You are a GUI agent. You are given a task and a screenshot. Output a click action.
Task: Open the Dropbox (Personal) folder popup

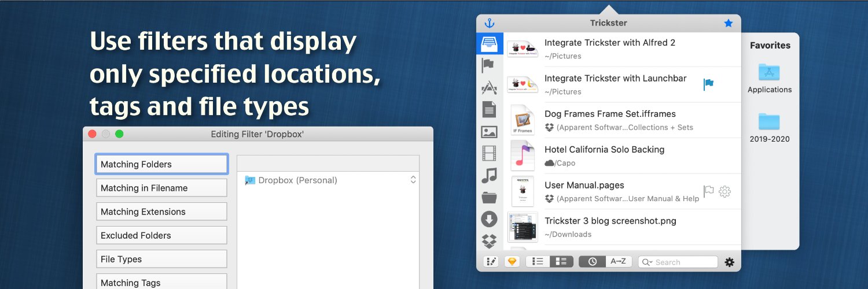[x=413, y=180]
